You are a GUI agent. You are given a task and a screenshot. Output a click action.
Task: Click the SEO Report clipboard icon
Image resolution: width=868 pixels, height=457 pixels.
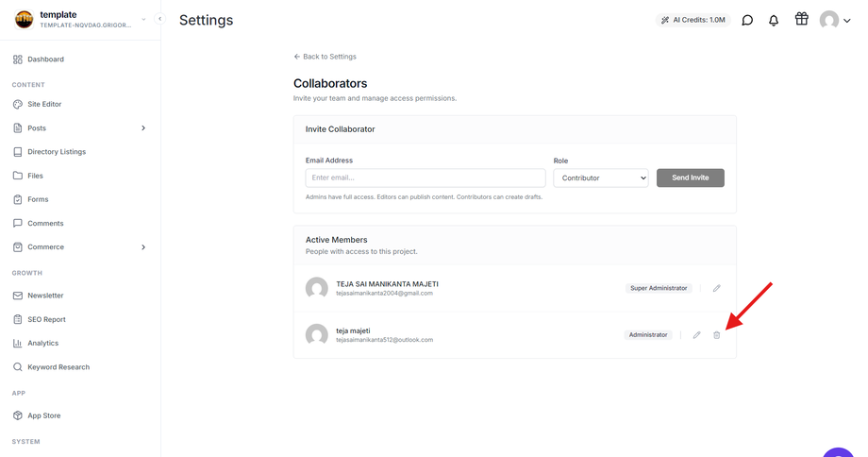click(18, 320)
